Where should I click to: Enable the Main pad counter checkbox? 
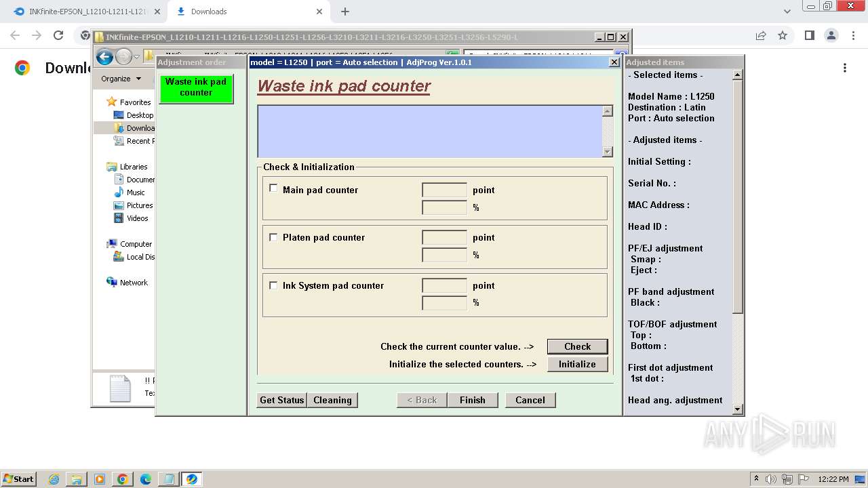coord(273,188)
